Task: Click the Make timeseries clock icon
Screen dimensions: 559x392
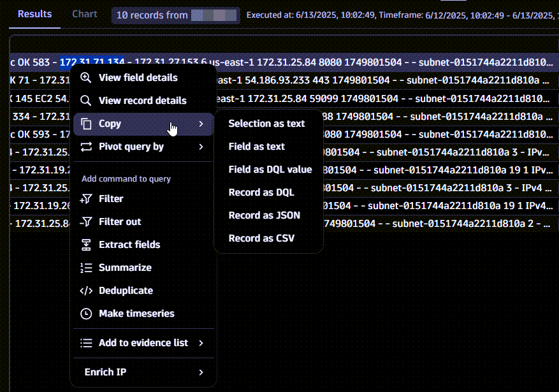Action: (86, 314)
